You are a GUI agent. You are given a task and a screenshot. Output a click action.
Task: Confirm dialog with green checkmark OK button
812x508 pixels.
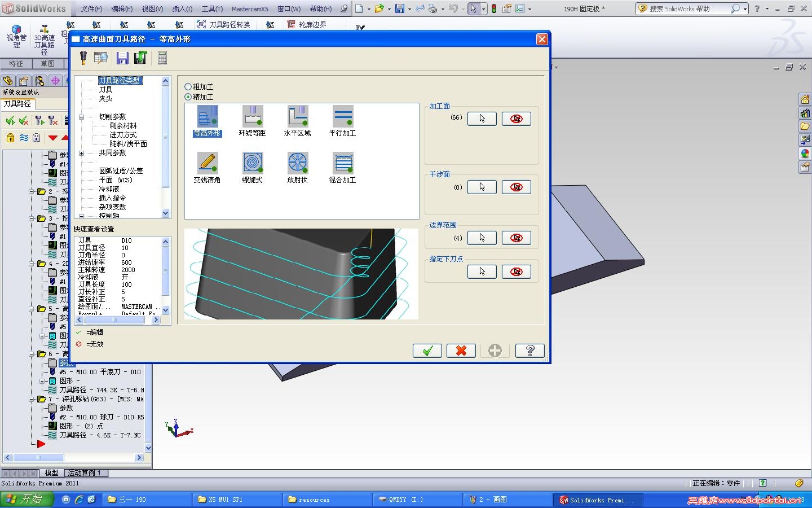point(427,351)
